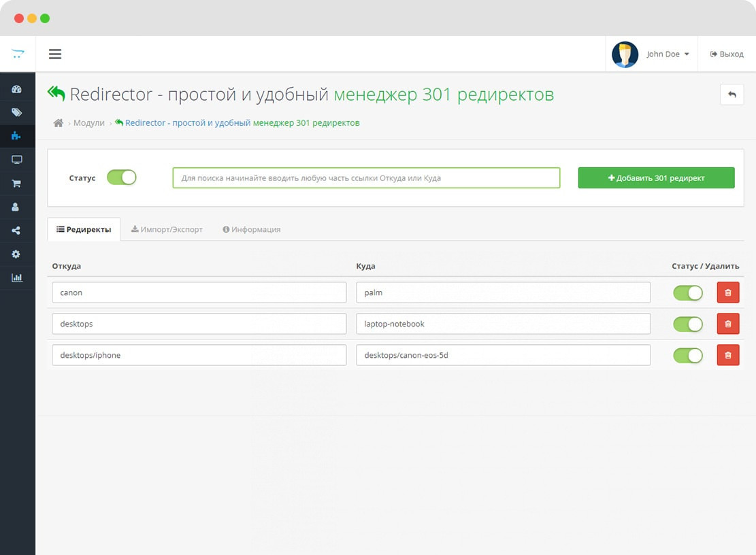Viewport: 756px width, 555px height.
Task: Click the Выход logout link
Action: pyautogui.click(x=727, y=54)
